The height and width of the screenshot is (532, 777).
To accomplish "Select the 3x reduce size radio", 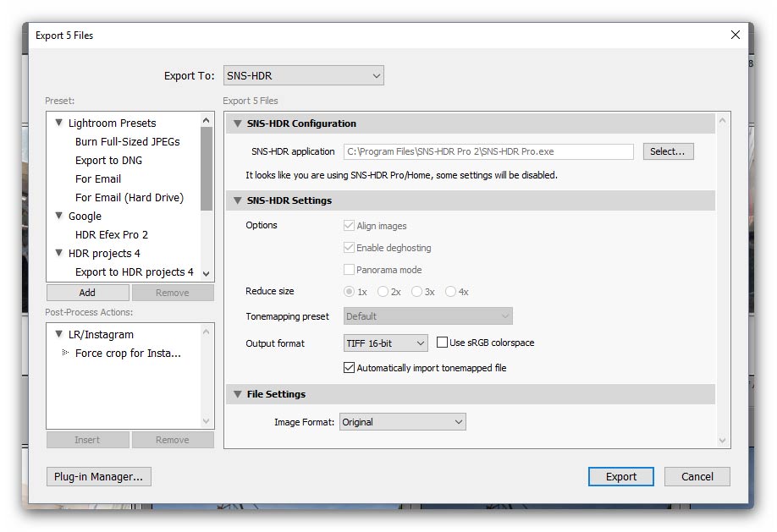I will (x=416, y=291).
